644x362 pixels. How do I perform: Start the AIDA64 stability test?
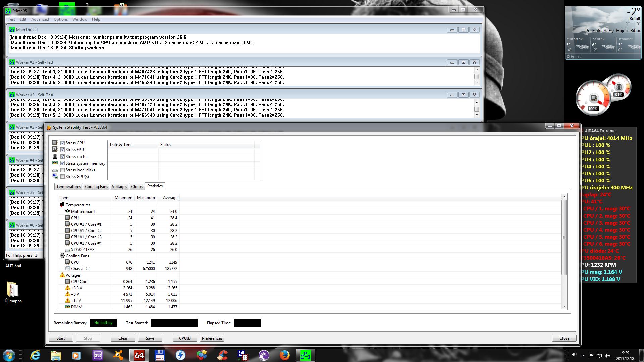[x=61, y=338]
